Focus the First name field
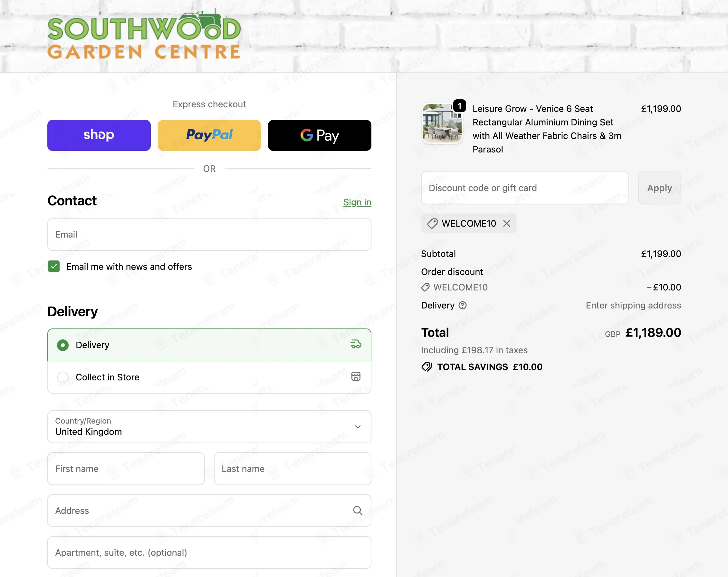Viewport: 728px width, 577px height. 126,469
